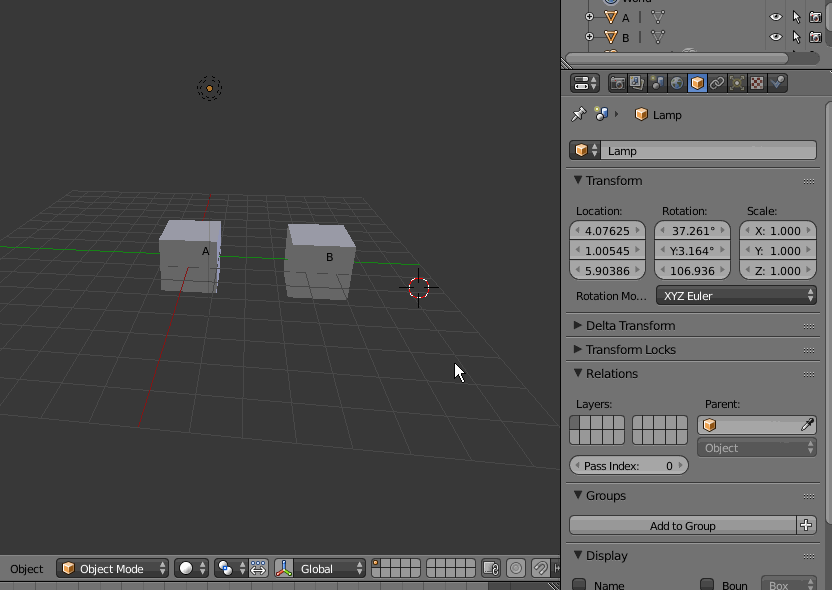The height and width of the screenshot is (590, 832).
Task: Click the pin icon in properties breadcrumb
Action: (x=578, y=114)
